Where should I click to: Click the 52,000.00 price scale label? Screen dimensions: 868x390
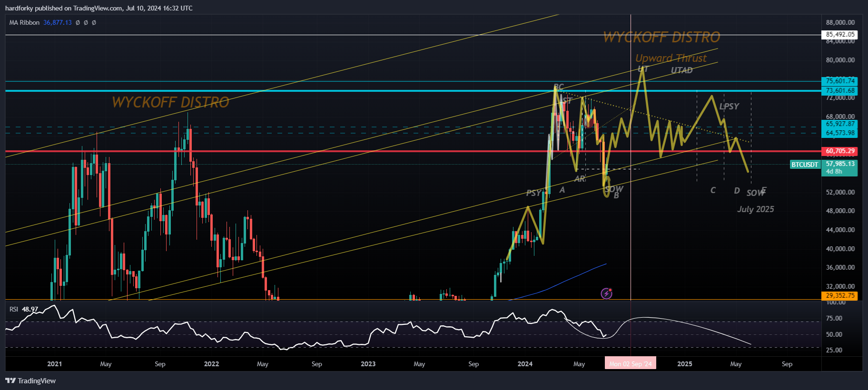[x=840, y=192]
